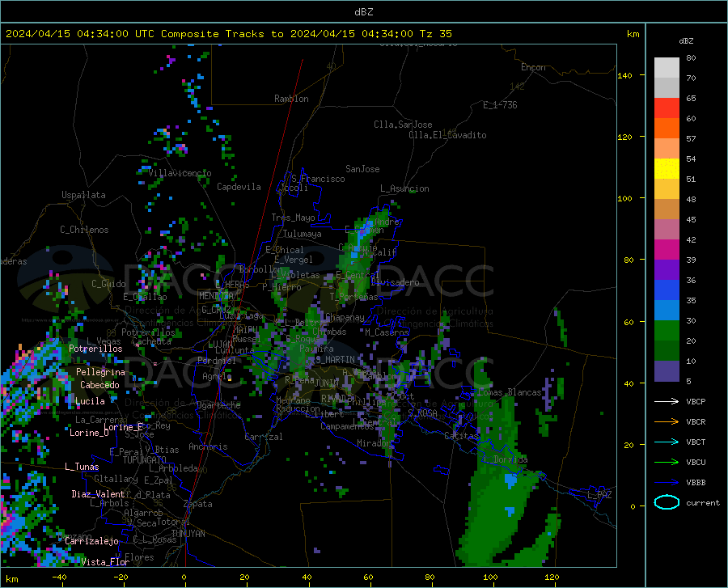
Task: Click the Vista_Flor station label
Action: click(x=105, y=562)
